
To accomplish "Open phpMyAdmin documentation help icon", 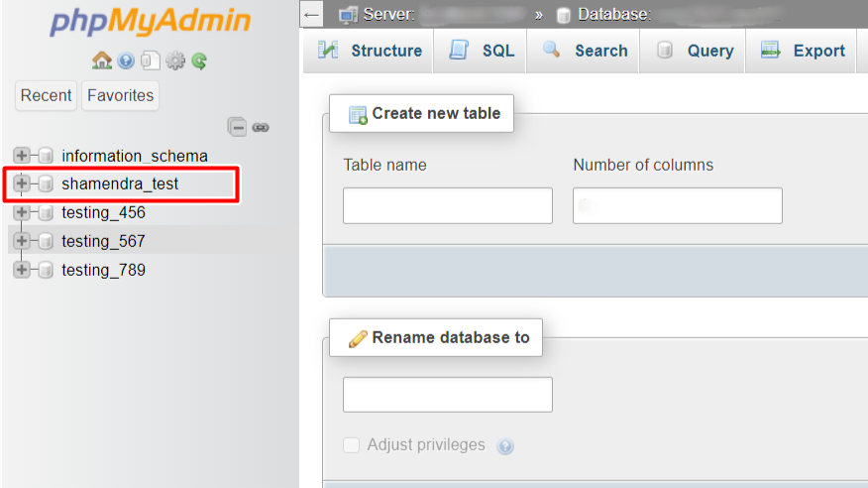I will tap(126, 61).
